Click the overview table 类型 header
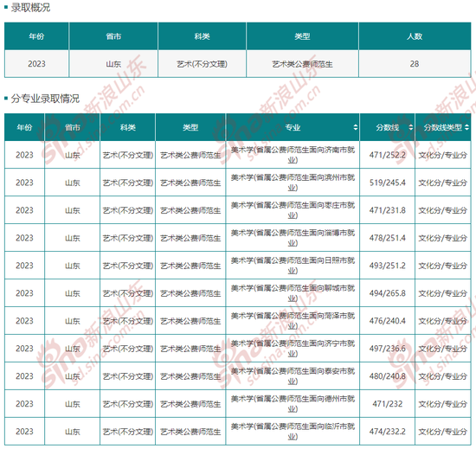This screenshot has height=449, width=476. pos(302,36)
